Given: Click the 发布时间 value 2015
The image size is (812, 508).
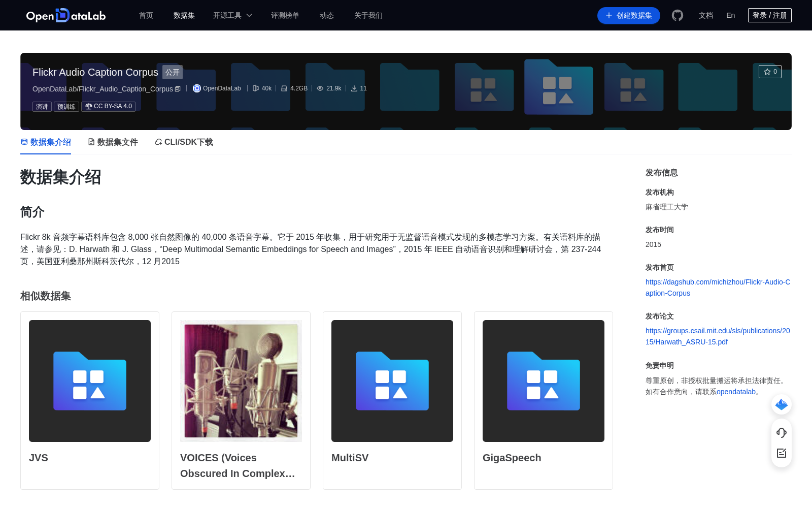Looking at the screenshot, I should (x=653, y=244).
